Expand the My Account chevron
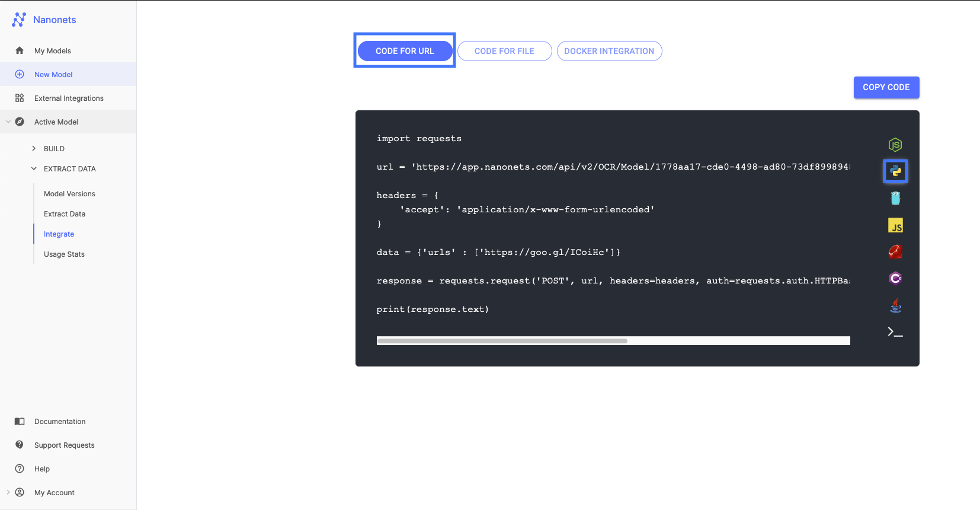The width and height of the screenshot is (980, 510). (x=8, y=492)
